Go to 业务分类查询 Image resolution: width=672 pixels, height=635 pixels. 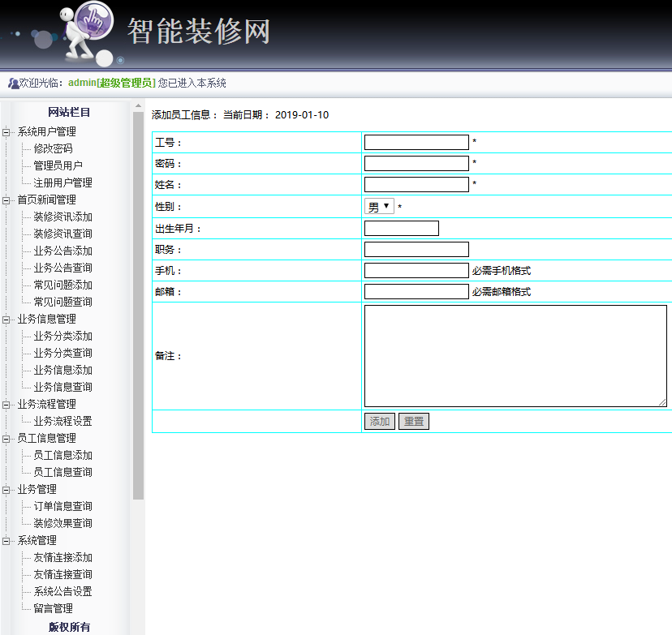(x=63, y=353)
